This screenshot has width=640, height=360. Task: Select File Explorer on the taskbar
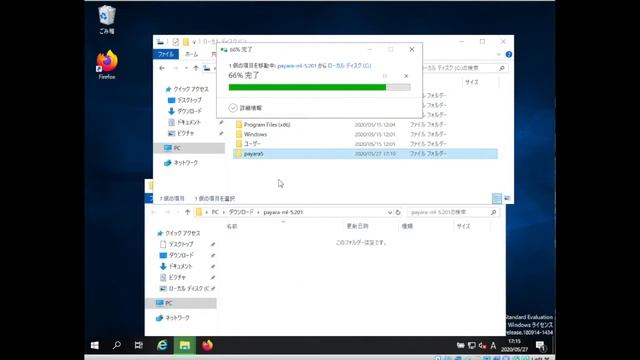184,345
